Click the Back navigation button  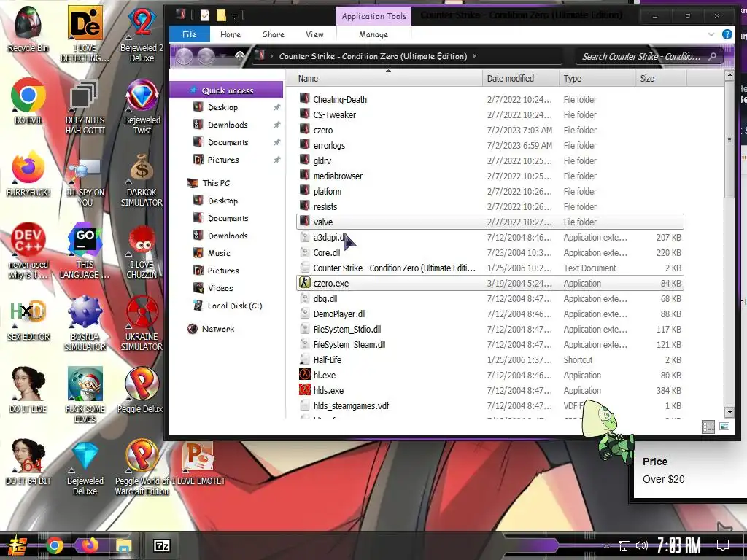[185, 57]
